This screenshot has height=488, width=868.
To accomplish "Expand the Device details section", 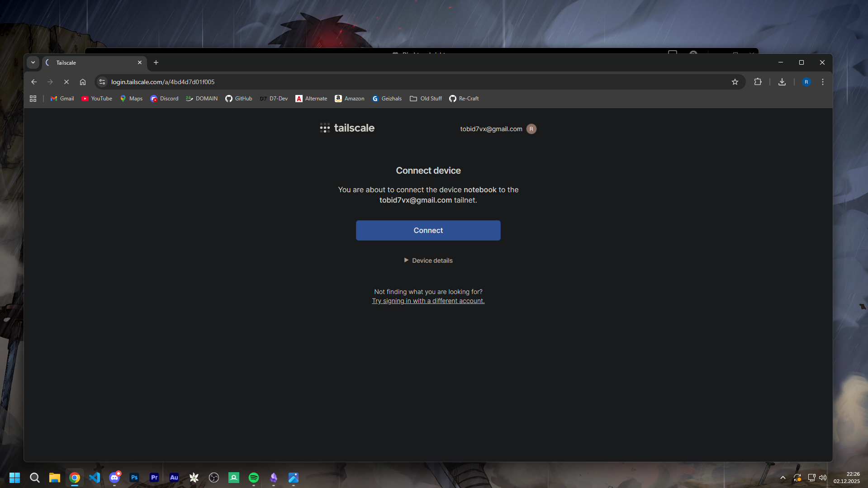I will [x=428, y=261].
